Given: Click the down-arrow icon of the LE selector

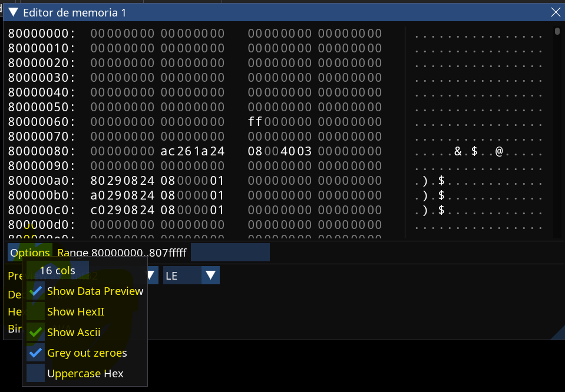Looking at the screenshot, I should point(212,275).
